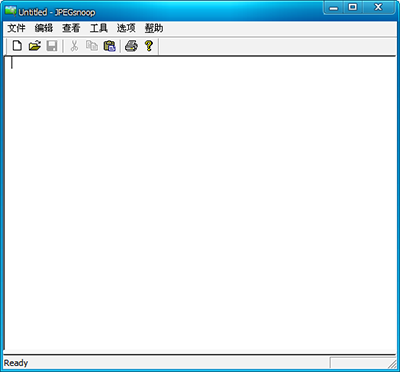The width and height of the screenshot is (400, 372).
Task: Click the Copy icon in the toolbar
Action: [x=92, y=46]
